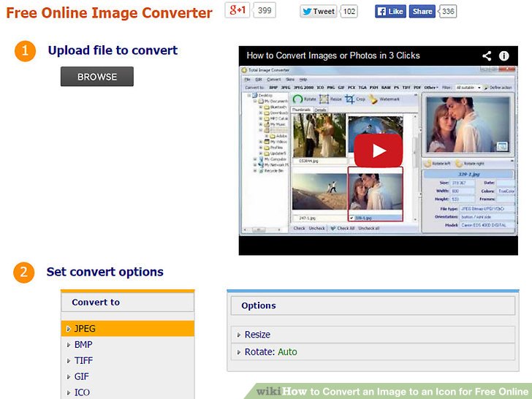Click the beach photo thumbnail in video

319,191
